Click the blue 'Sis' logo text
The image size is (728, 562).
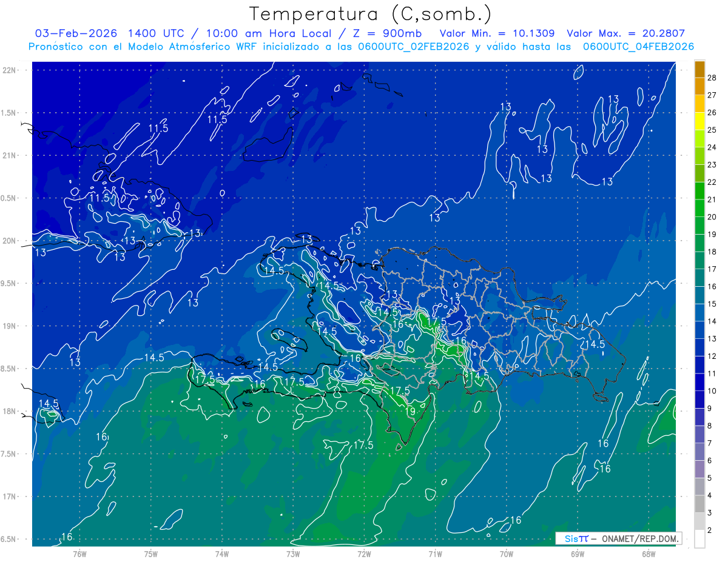(x=571, y=538)
